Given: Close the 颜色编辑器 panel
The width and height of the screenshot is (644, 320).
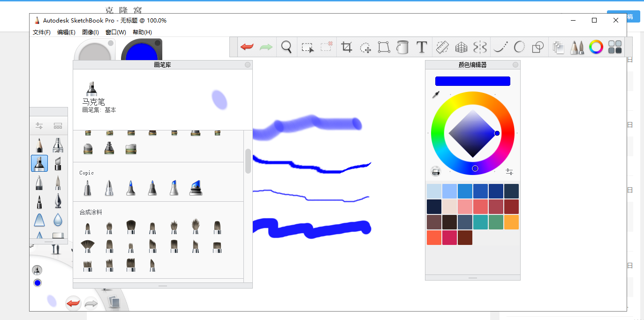Looking at the screenshot, I should [515, 65].
